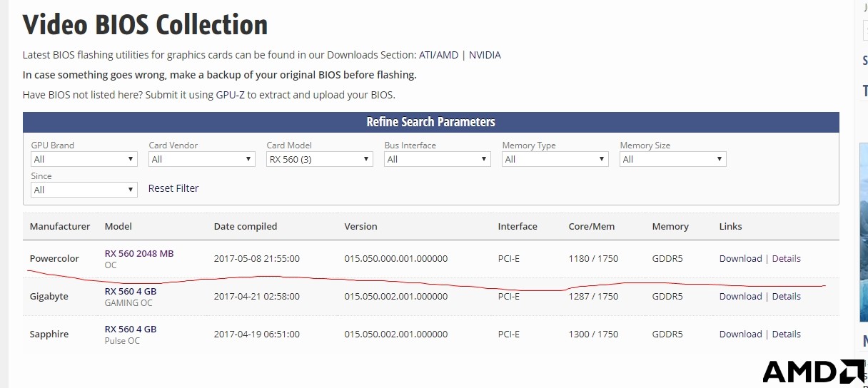
Task: Select the Sapphire manufacturer cell
Action: click(49, 334)
